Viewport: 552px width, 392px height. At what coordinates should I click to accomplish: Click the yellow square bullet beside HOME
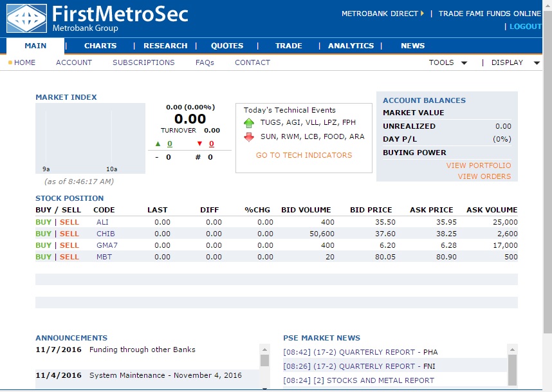pyautogui.click(x=10, y=62)
